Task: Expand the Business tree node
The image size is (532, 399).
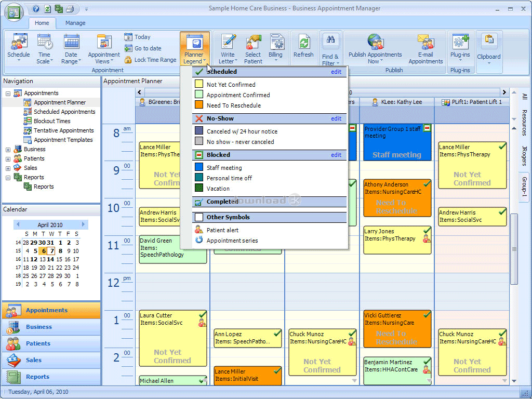Action: click(x=8, y=149)
